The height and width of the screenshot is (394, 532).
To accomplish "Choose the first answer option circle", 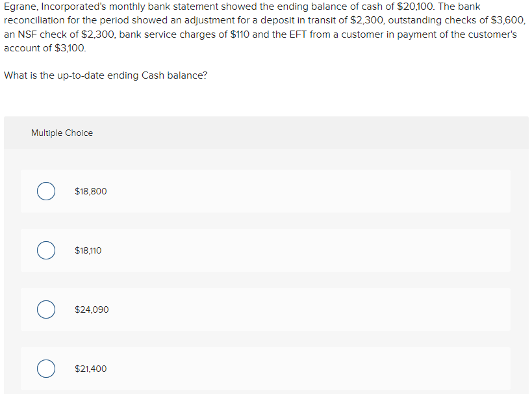I will [45, 191].
